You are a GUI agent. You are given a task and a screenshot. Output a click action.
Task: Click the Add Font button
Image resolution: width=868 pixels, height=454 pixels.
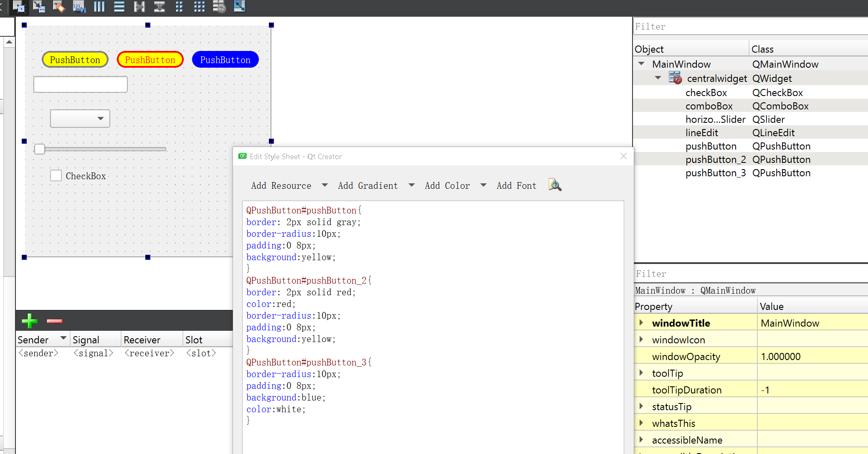pyautogui.click(x=516, y=185)
